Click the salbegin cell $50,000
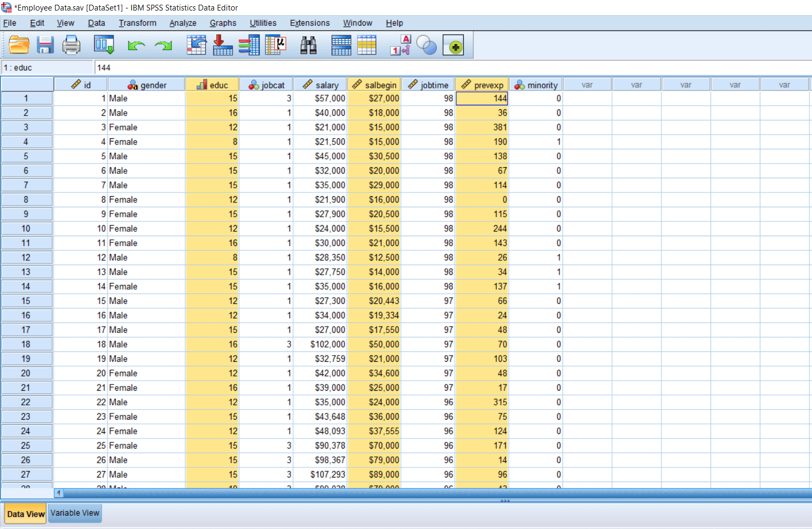This screenshot has height=529, width=812. pyautogui.click(x=374, y=344)
